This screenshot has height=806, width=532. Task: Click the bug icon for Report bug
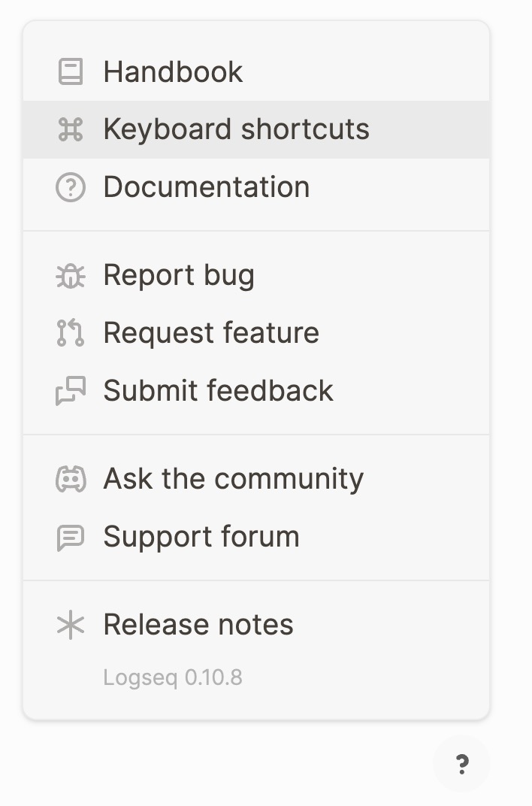[71, 275]
